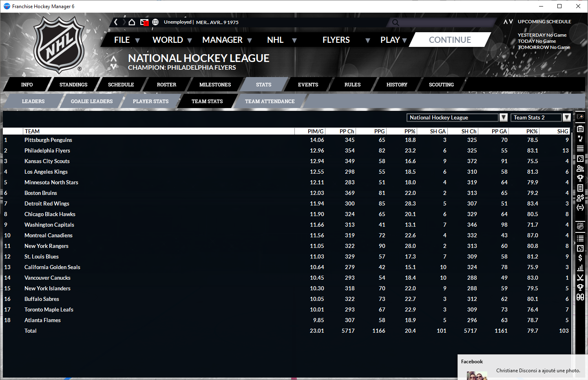Viewport: 588px width, 380px height.
Task: Click the crossed hockey sticks sidebar icon
Action: click(580, 278)
